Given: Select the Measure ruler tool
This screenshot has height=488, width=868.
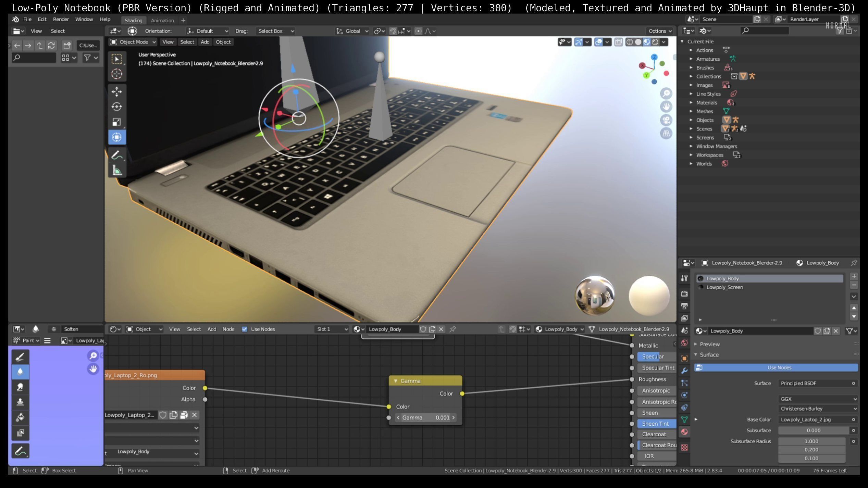Looking at the screenshot, I should tap(116, 170).
